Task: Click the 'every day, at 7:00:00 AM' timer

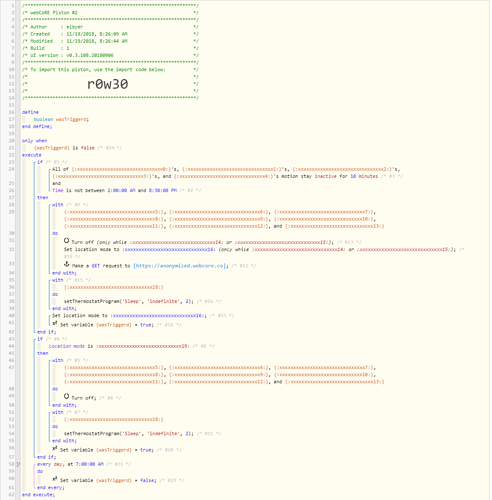Action: [70, 464]
